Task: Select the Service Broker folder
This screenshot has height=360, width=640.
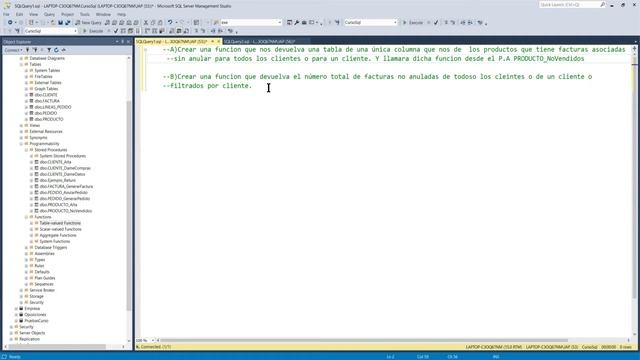Action: point(42,290)
